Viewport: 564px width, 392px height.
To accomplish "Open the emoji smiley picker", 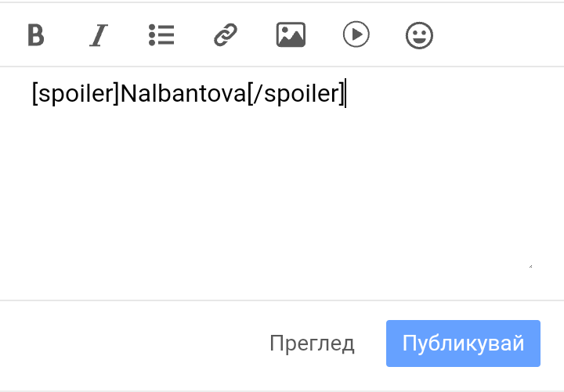I will click(419, 35).
